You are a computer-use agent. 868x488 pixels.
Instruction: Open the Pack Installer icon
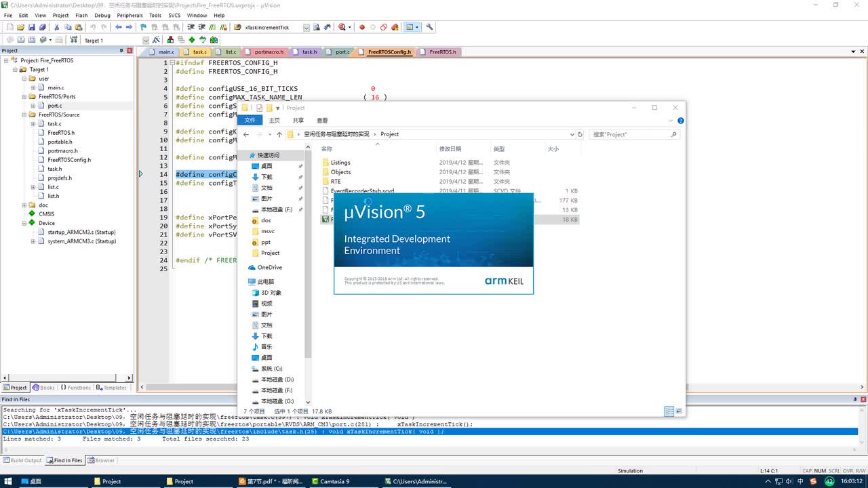[214, 40]
